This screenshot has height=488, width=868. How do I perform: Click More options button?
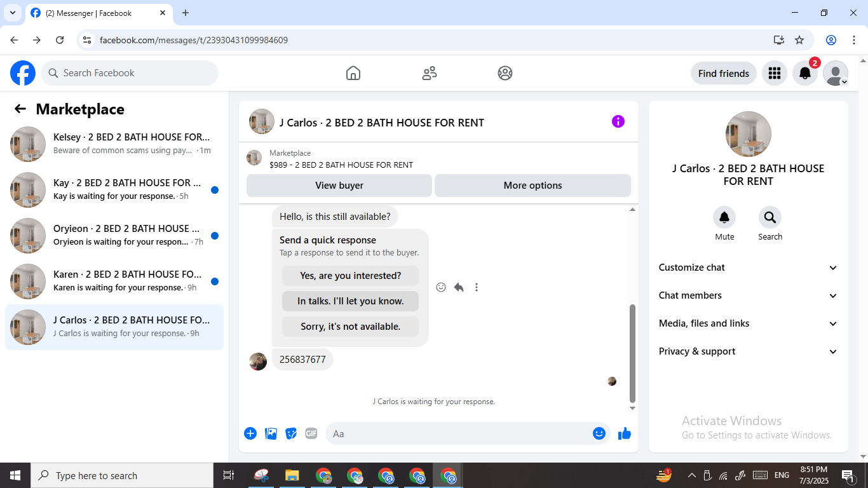click(x=532, y=186)
